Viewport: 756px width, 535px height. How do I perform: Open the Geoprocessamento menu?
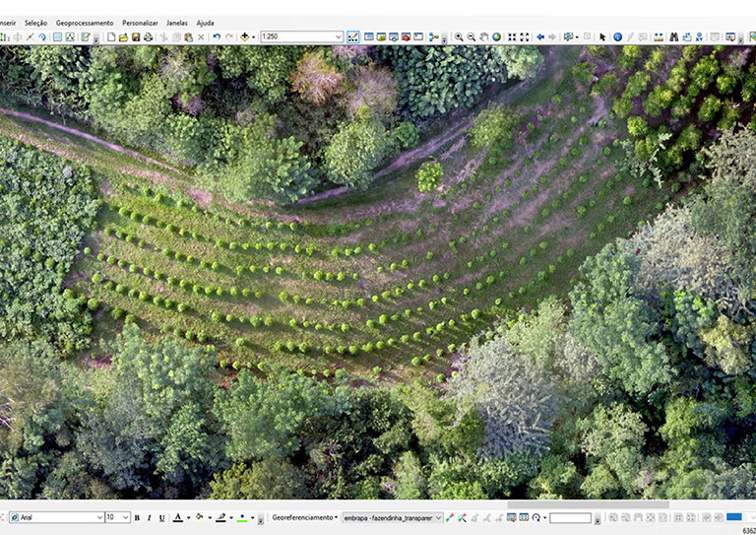click(85, 23)
